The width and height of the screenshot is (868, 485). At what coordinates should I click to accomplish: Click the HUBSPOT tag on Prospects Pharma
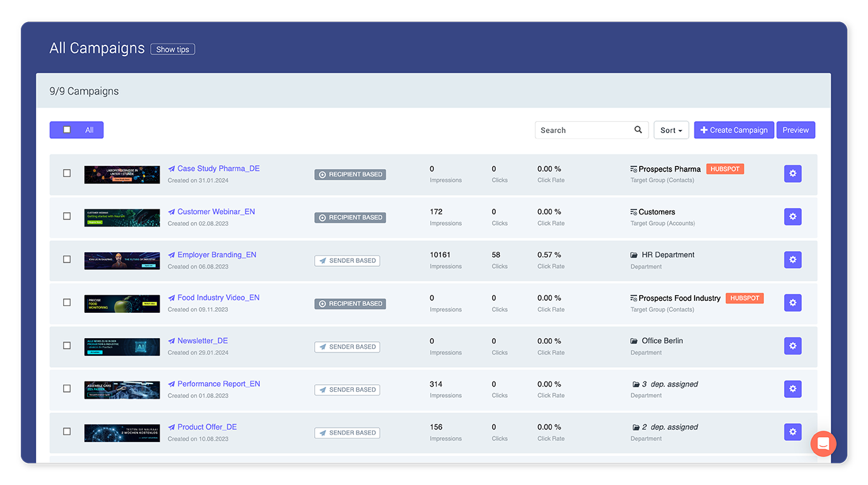725,169
